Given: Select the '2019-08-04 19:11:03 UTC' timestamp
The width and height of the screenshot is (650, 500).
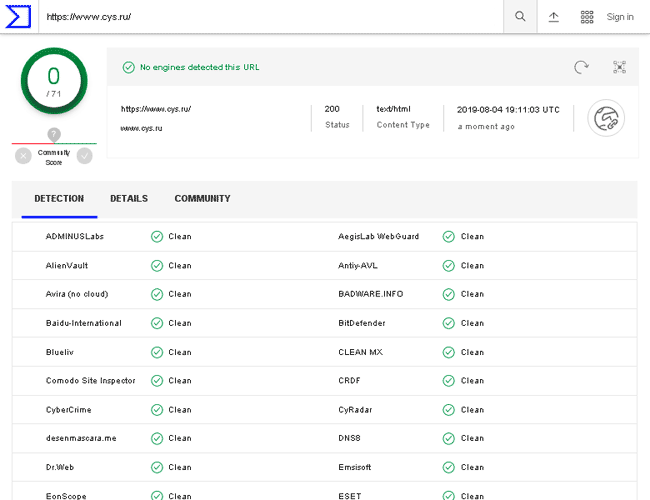Looking at the screenshot, I should click(508, 110).
